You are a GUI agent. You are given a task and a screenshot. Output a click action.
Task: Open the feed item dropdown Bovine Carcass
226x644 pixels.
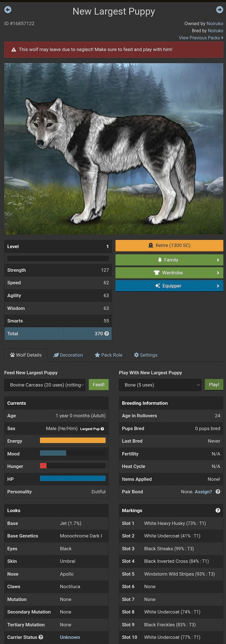45,385
